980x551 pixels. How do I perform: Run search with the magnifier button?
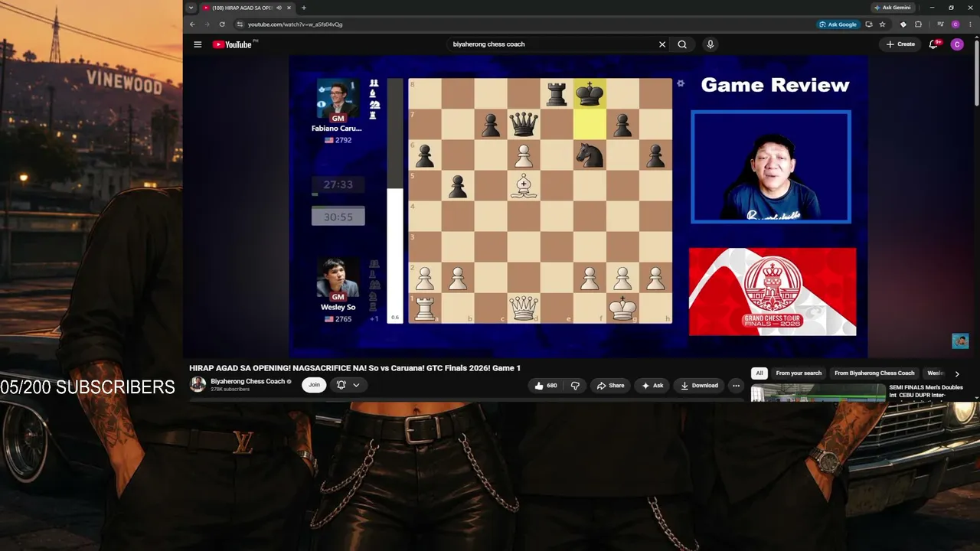[x=682, y=44]
